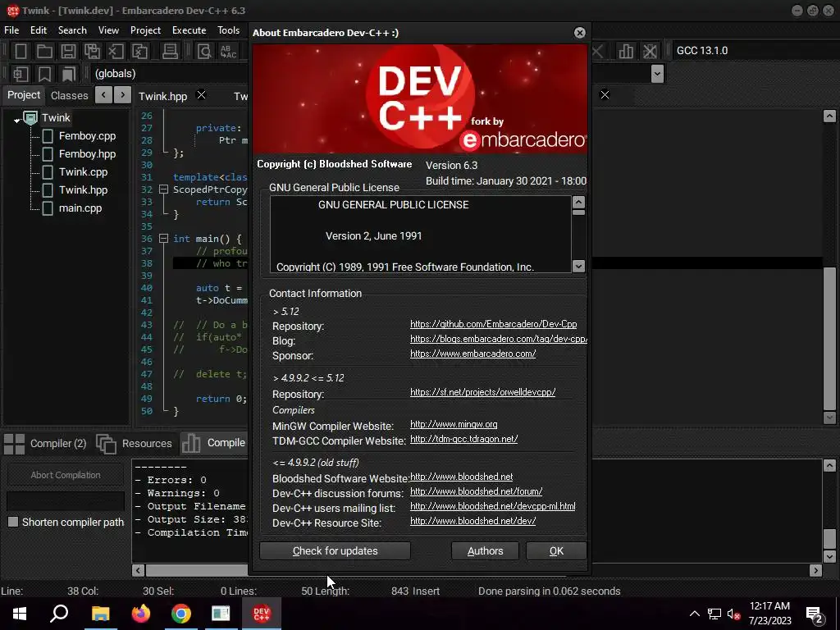Toggle Shorten compiler path checkbox
840x630 pixels.
[13, 522]
